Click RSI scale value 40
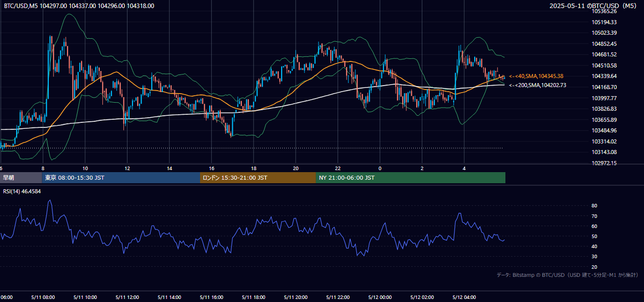 pos(594,246)
